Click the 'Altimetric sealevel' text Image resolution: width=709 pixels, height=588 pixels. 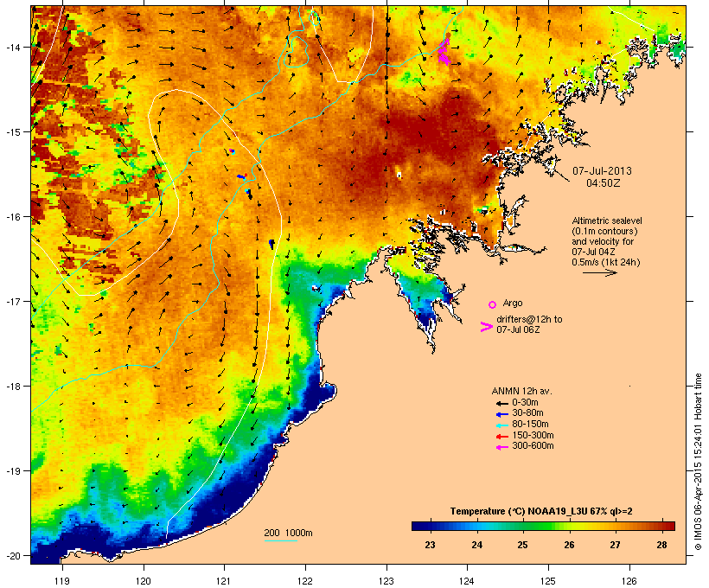[x=607, y=220]
